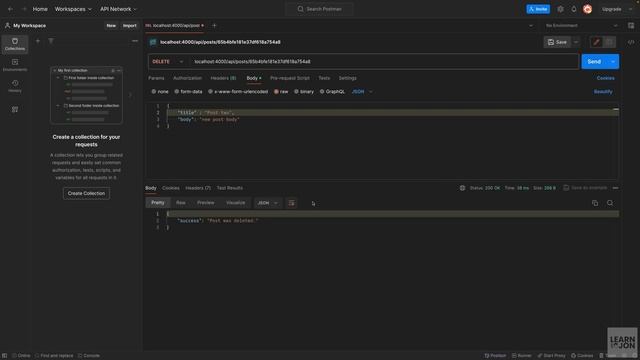Select the localhost:4000/api/posts request tab
Screen dimensions: 640x360
(x=175, y=25)
